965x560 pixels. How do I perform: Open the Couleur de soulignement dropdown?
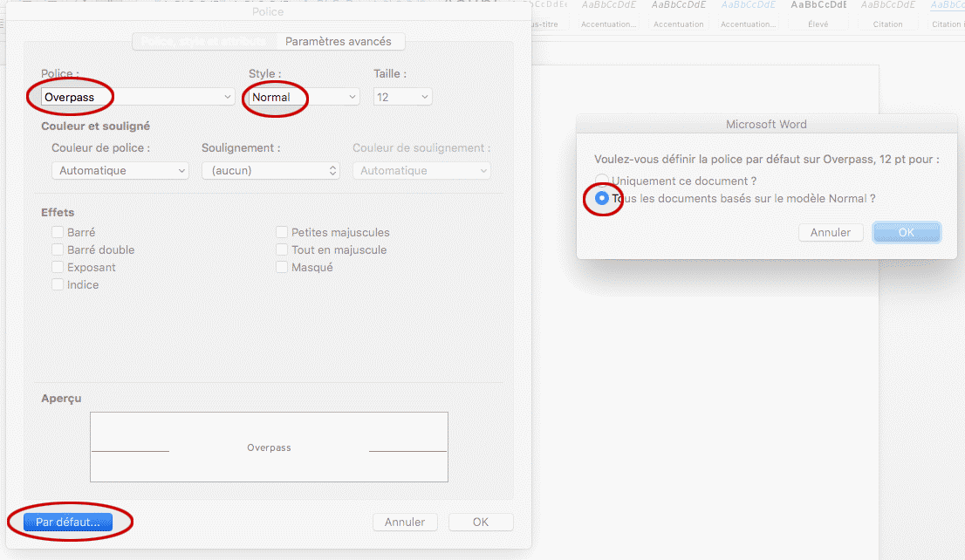421,170
